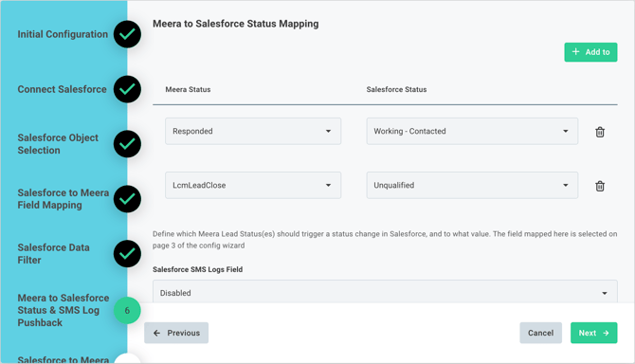This screenshot has height=364, width=635.
Task: Click the Salesforce Object Selection checkmark
Action: [x=127, y=144]
